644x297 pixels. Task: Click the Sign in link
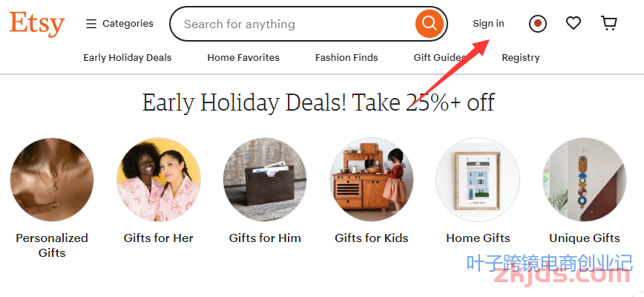click(x=488, y=24)
